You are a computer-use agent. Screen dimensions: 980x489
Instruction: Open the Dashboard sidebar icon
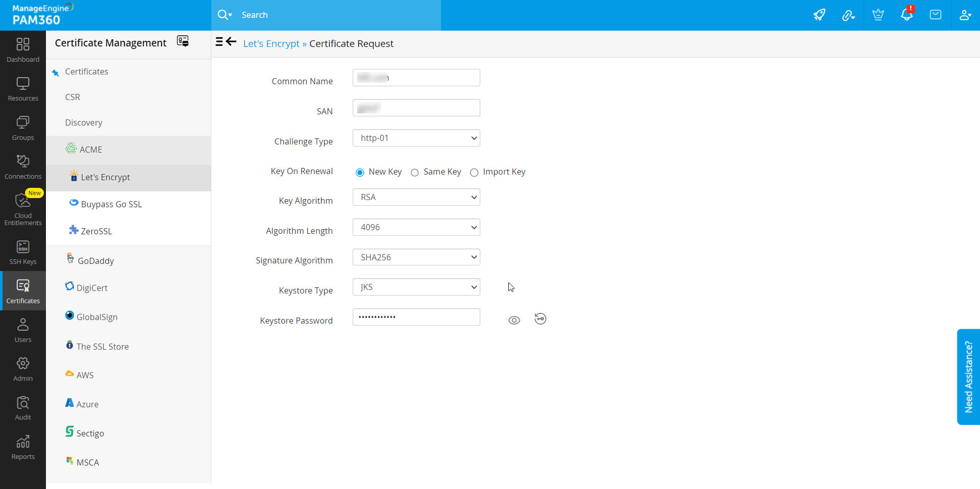click(23, 50)
